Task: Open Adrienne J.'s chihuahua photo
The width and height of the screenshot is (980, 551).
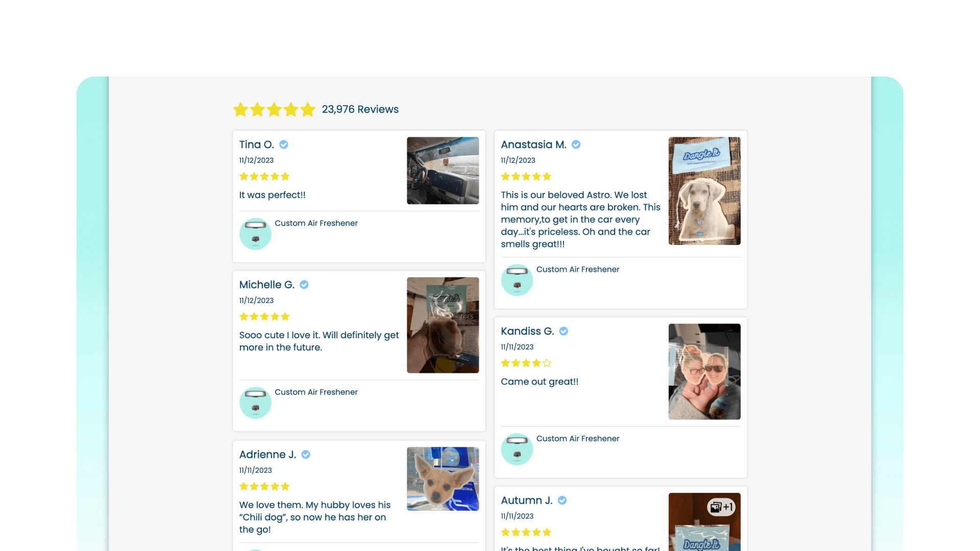Action: coord(443,479)
